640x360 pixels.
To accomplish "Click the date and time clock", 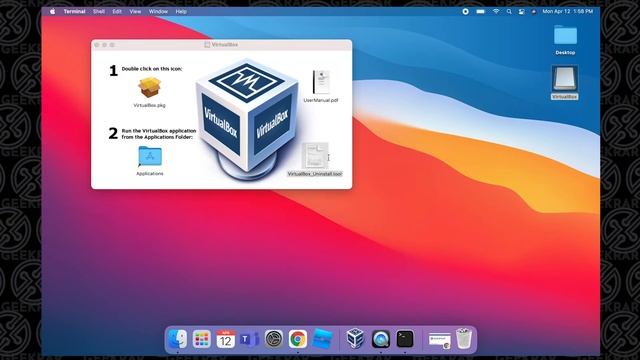I will tap(567, 11).
